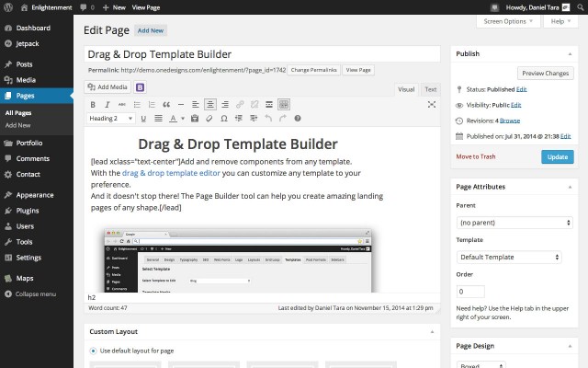
Task: Select the text color 'A' button
Action: pos(173,119)
